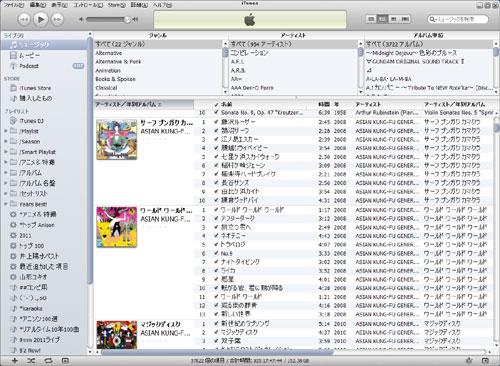Viewport: 500px width, 366px height.
Task: Uncheck the ネオテニー track checkbox
Action: [x=217, y=236]
